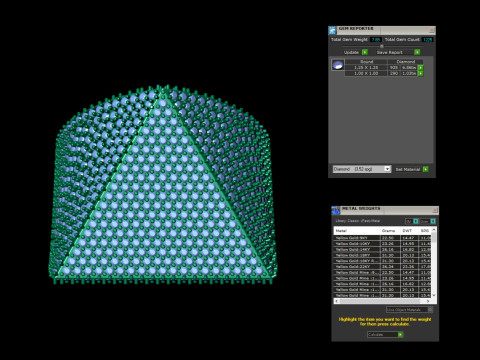
Task: Click the Grams column header
Action: (390, 231)
